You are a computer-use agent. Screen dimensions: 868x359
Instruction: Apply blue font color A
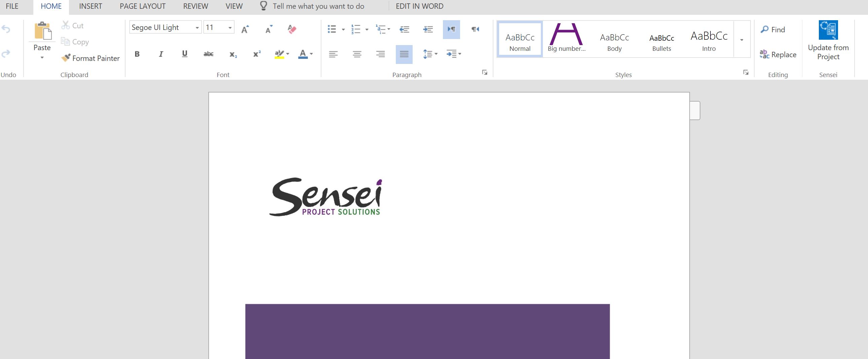point(303,54)
